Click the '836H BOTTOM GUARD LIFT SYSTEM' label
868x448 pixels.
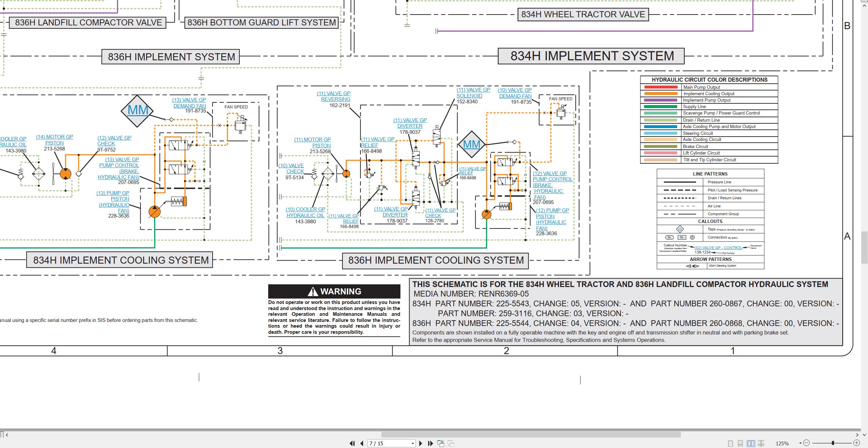261,23
